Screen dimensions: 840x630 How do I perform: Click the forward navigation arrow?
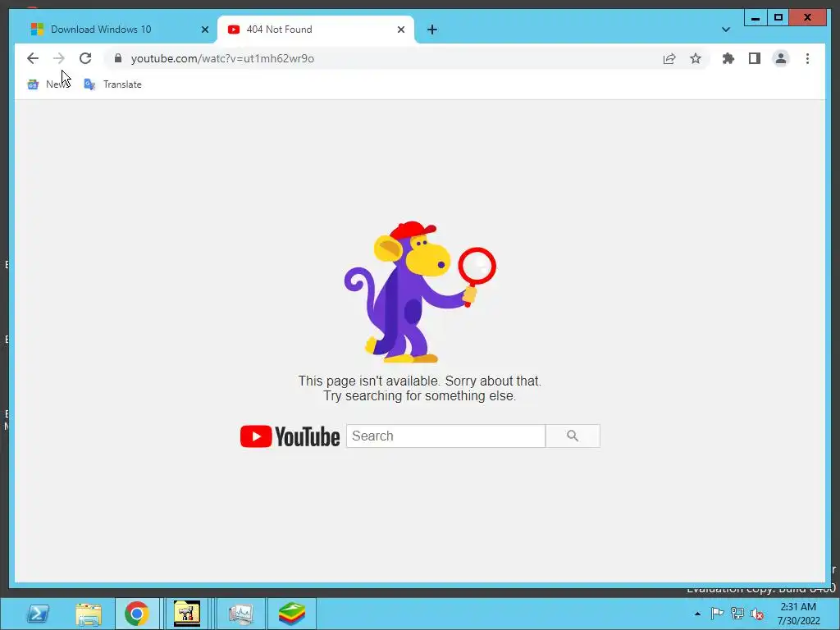coord(59,58)
